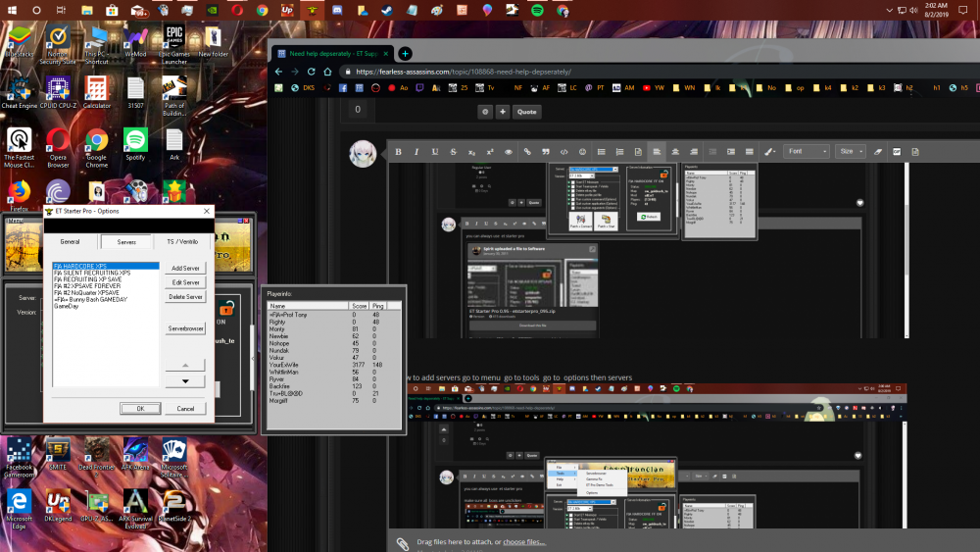The height and width of the screenshot is (552, 980).
Task: Open the text color brush dropdown
Action: [769, 152]
